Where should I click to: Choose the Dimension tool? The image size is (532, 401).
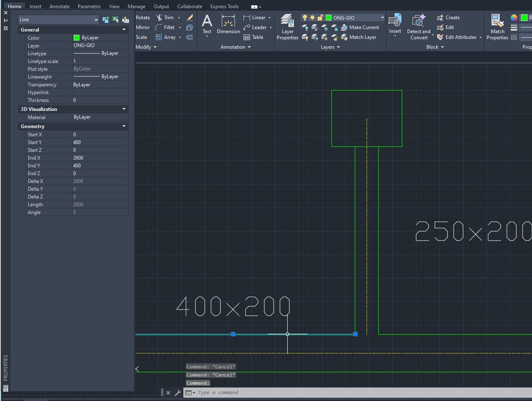click(228, 24)
